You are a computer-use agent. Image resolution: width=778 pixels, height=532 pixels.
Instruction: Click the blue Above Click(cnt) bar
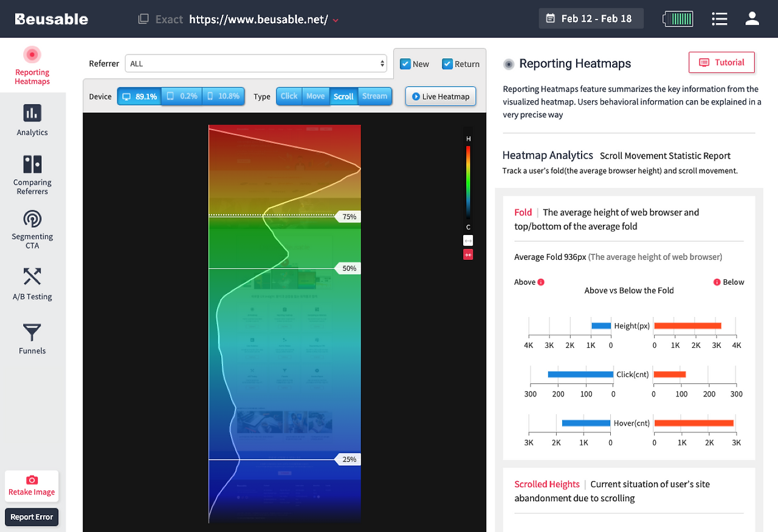580,375
